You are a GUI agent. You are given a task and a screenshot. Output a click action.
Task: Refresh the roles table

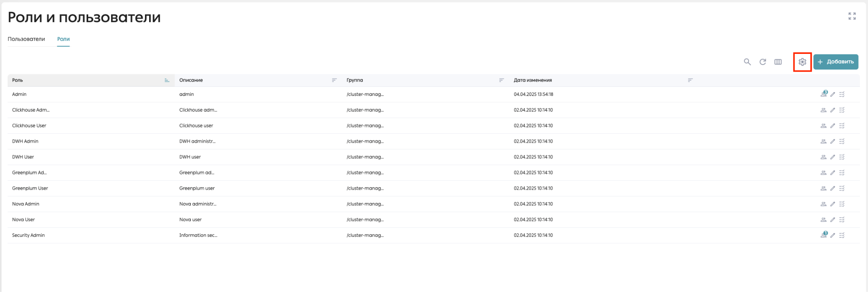pyautogui.click(x=762, y=62)
